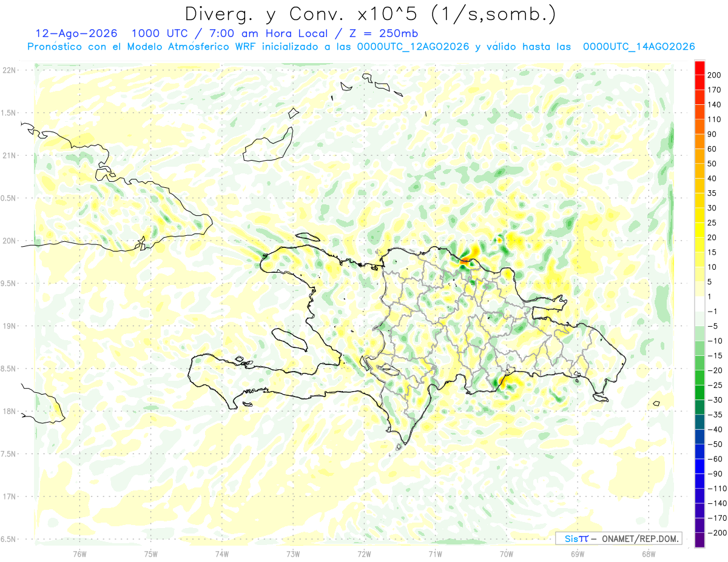728x562 pixels.
Task: Click the longitude label "76W"
Action: (x=79, y=553)
